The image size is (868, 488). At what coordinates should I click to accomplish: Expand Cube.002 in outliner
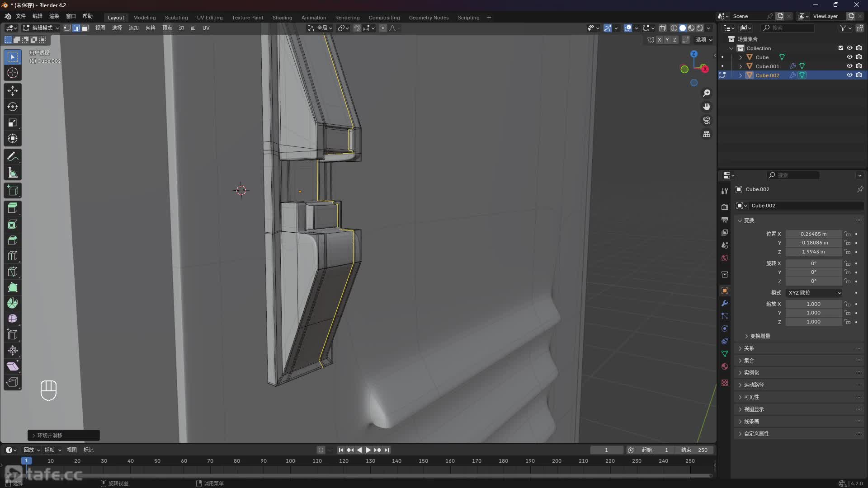tap(741, 75)
